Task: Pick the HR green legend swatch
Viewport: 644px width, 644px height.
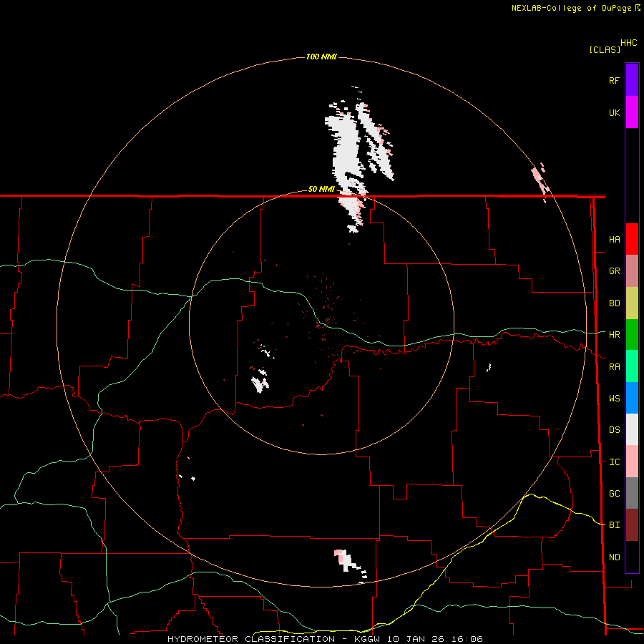Action: 632,335
